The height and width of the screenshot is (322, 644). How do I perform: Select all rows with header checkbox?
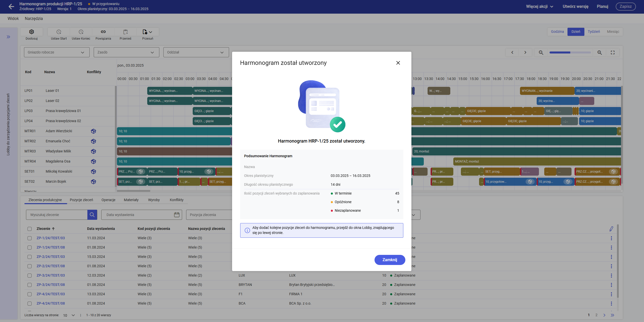(30, 229)
